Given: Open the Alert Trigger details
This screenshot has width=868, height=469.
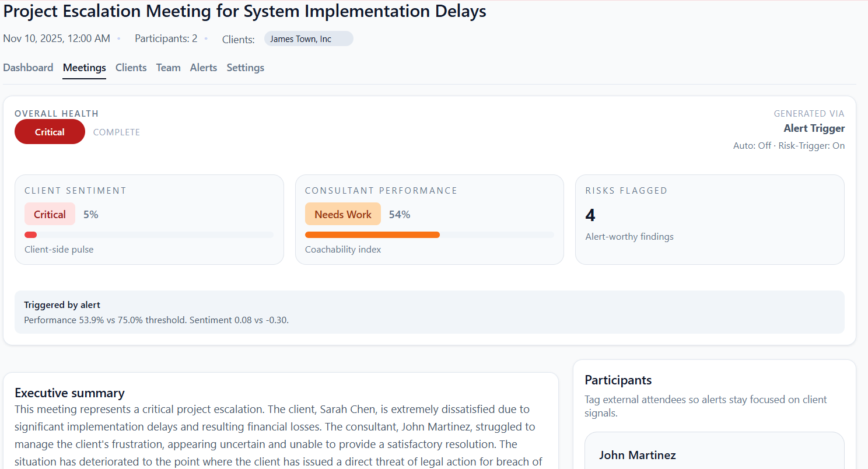Looking at the screenshot, I should 814,128.
